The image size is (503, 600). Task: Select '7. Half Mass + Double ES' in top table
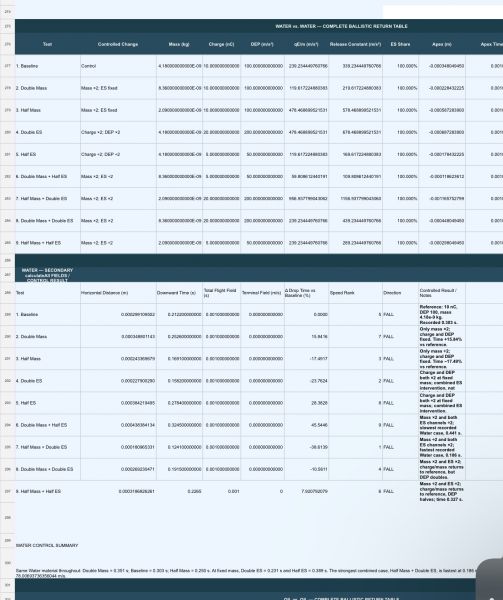click(x=47, y=199)
